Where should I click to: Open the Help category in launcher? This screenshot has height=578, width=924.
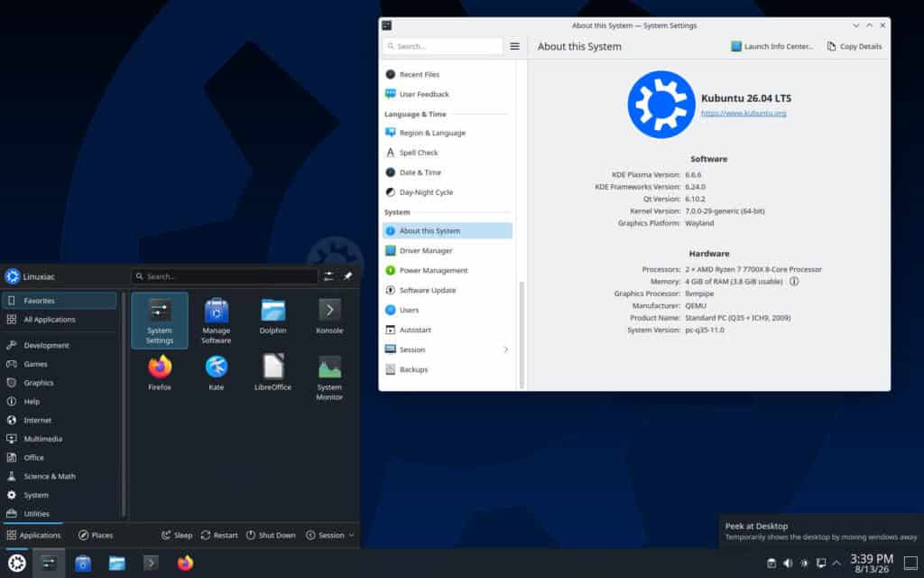[x=60, y=402]
